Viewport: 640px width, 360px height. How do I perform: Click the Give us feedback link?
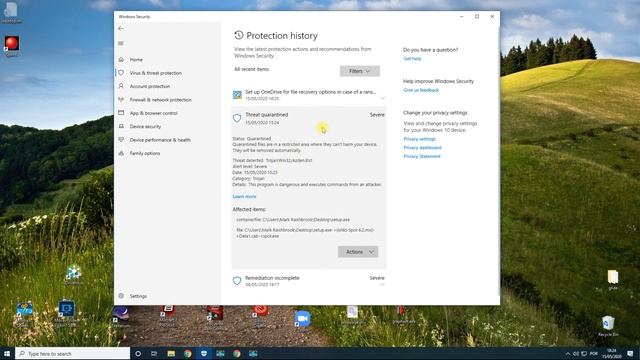pos(421,90)
